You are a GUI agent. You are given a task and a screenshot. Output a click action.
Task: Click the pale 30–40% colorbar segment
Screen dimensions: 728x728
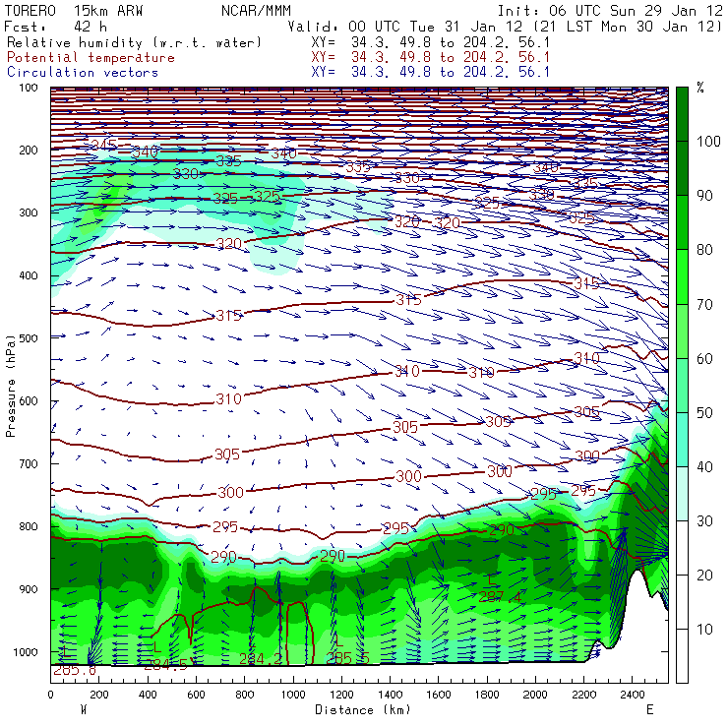(x=682, y=494)
